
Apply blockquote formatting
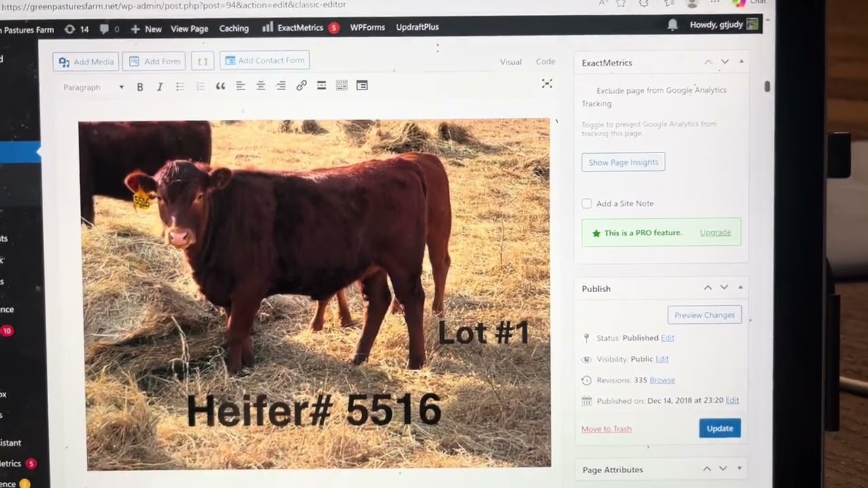[x=220, y=86]
